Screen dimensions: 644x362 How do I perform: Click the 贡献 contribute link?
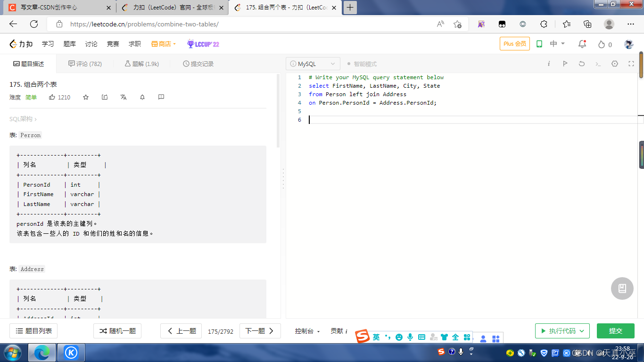pyautogui.click(x=339, y=331)
